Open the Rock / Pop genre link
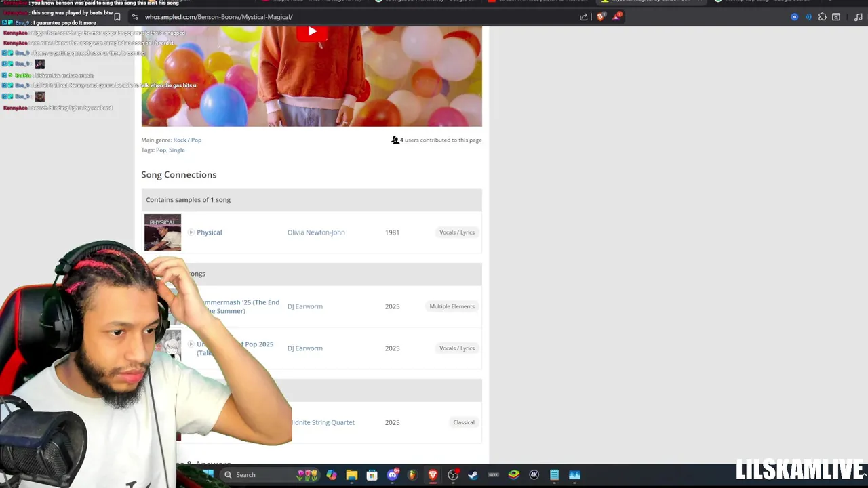868x488 pixels. click(187, 140)
